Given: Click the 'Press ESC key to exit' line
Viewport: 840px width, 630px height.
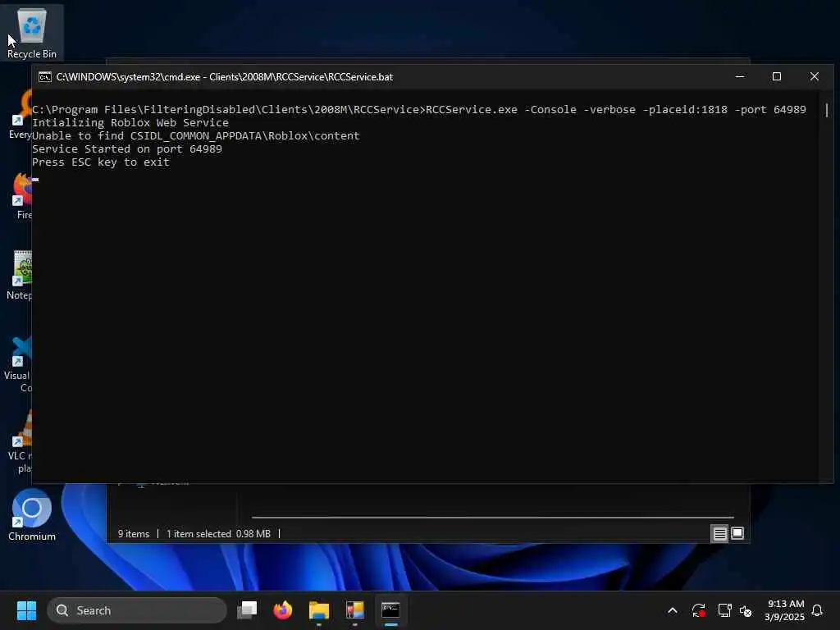Looking at the screenshot, I should tap(101, 162).
